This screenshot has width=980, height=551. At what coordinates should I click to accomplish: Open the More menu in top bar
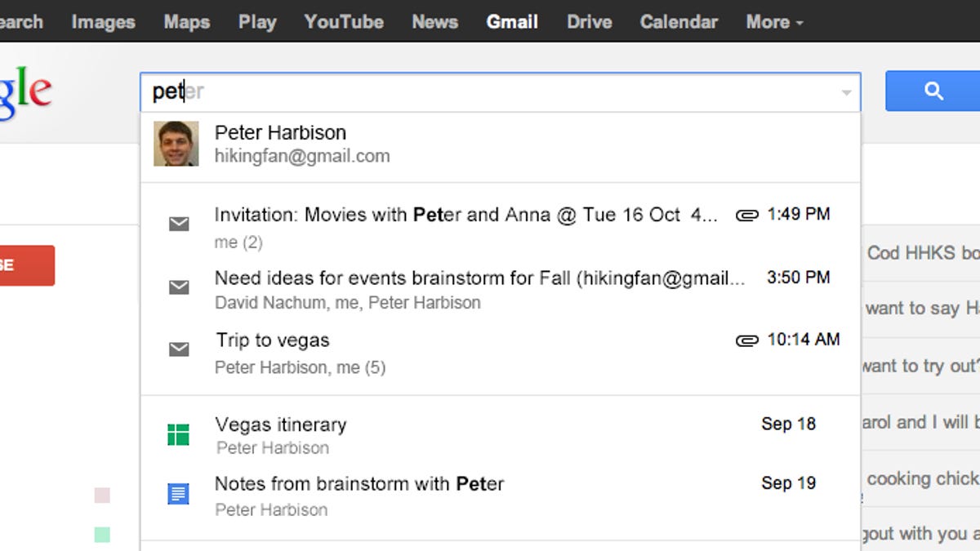click(773, 22)
